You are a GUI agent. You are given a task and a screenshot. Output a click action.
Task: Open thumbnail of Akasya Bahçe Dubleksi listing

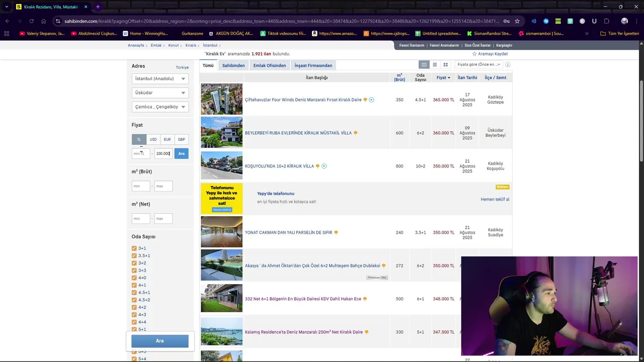(x=221, y=265)
